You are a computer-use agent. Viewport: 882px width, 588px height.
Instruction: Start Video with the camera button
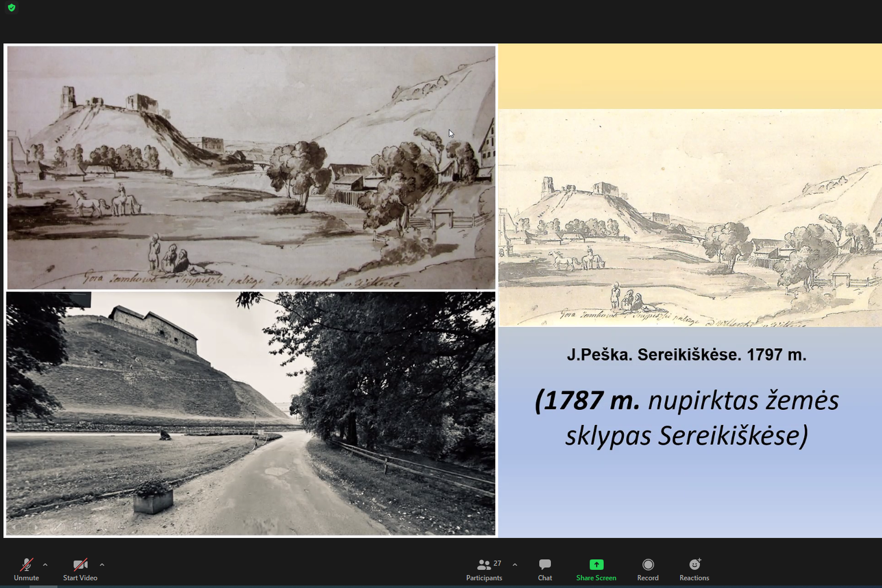[x=80, y=569]
